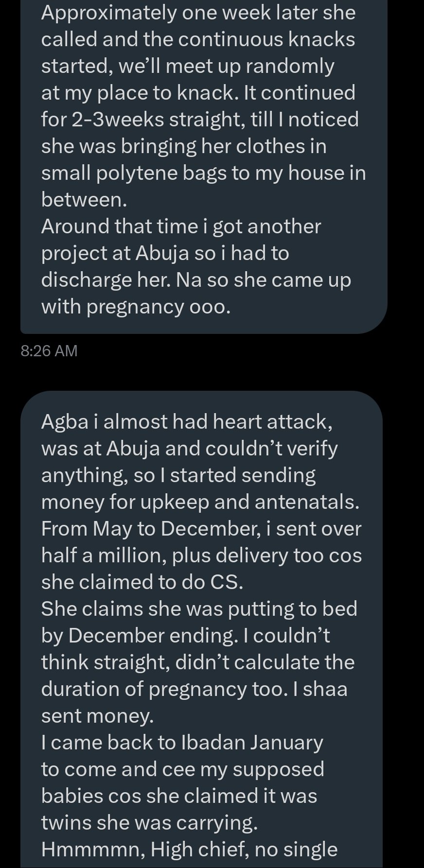Click the line 'small polytene bags to my house in'
424x868 pixels.
203,173
